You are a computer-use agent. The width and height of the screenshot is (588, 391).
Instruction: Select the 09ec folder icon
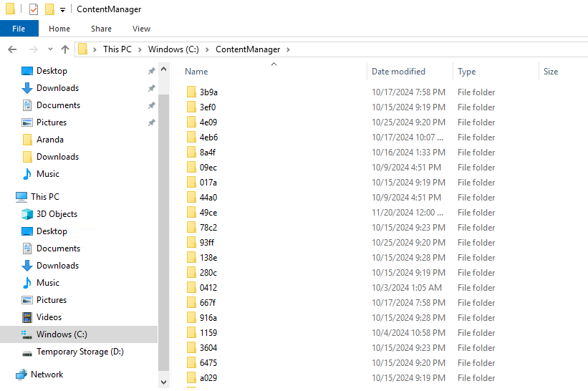(x=191, y=167)
